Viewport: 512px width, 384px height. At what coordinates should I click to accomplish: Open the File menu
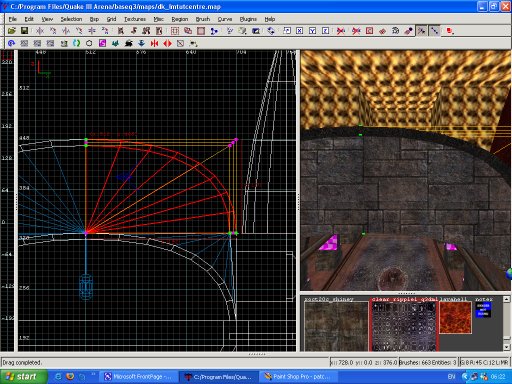click(13, 19)
